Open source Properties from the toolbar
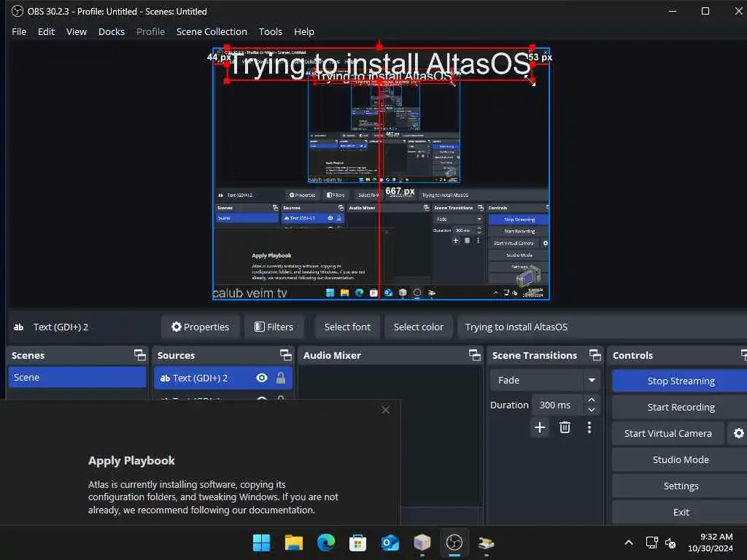Viewport: 747px width, 560px height. pos(200,327)
